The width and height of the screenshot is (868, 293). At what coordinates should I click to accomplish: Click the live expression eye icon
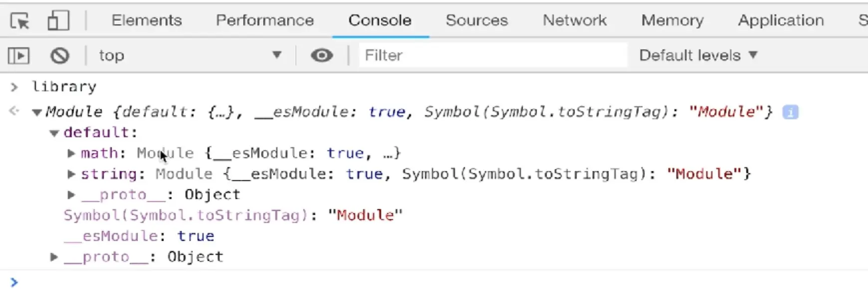tap(322, 55)
